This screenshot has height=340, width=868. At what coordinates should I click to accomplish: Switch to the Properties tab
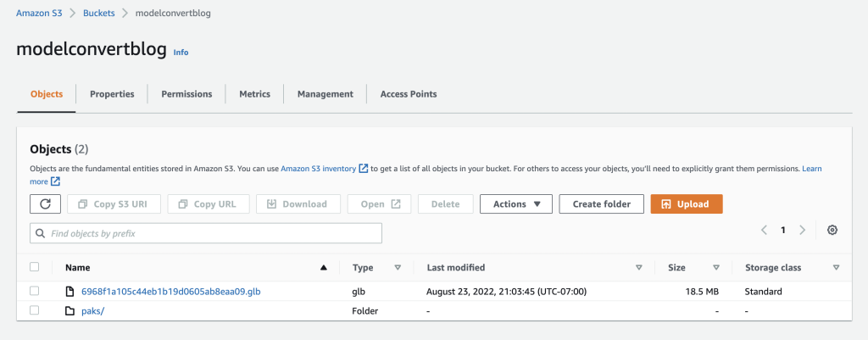[112, 94]
